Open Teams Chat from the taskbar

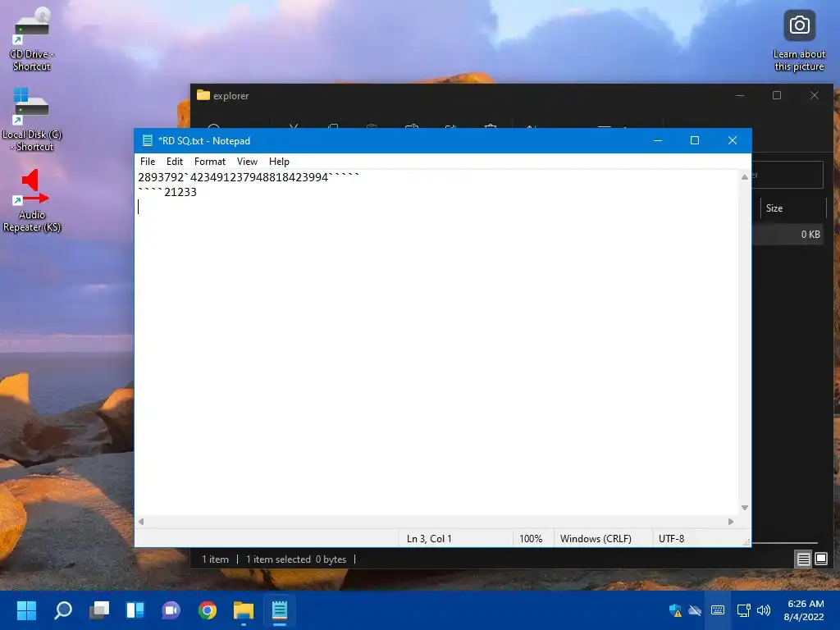click(x=171, y=610)
